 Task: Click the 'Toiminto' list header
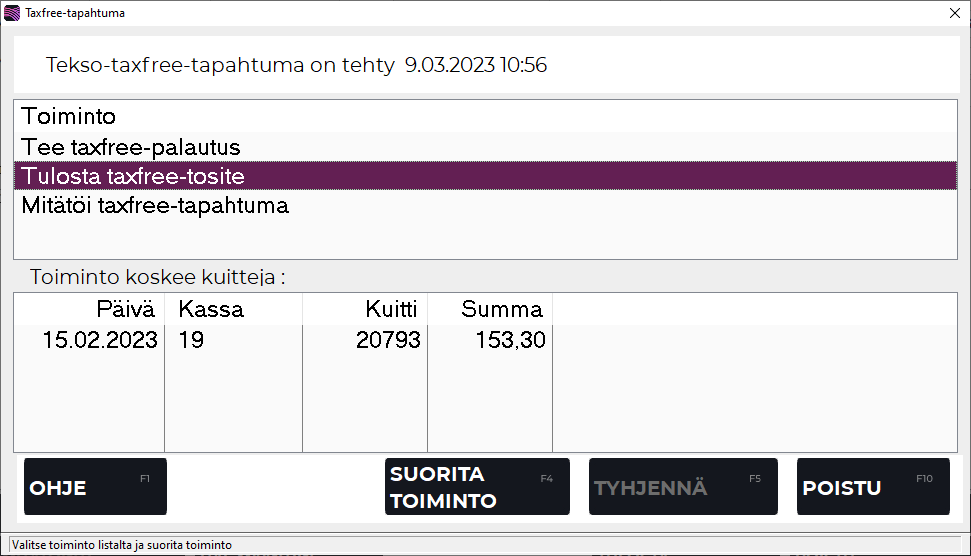(x=69, y=117)
